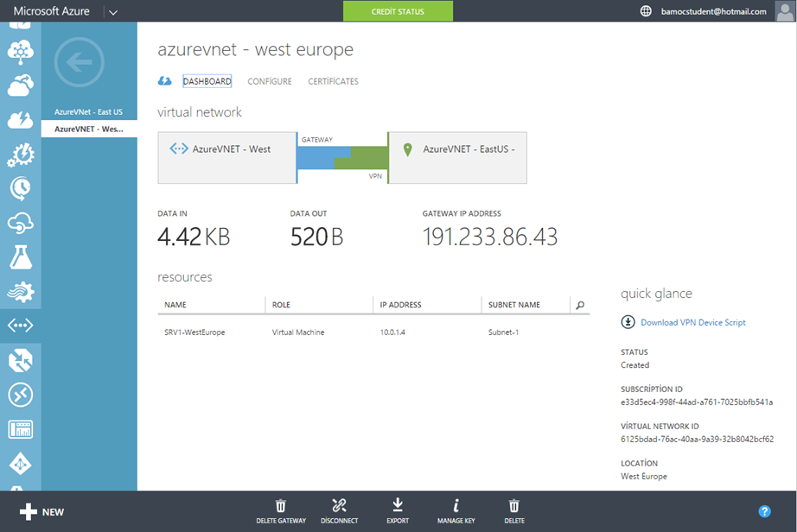
Task: Open the globe language icon
Action: pos(646,10)
